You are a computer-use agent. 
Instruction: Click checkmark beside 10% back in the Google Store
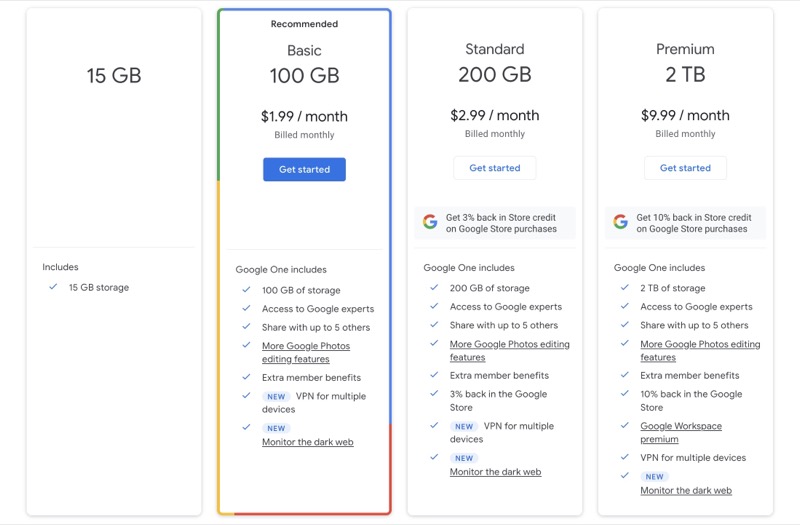[624, 393]
